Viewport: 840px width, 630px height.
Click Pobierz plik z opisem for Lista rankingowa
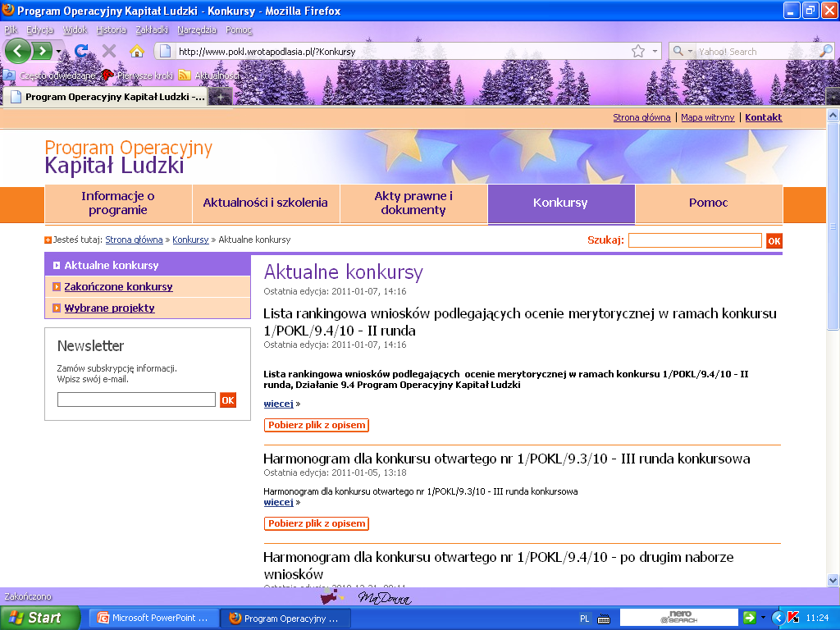[x=317, y=425]
